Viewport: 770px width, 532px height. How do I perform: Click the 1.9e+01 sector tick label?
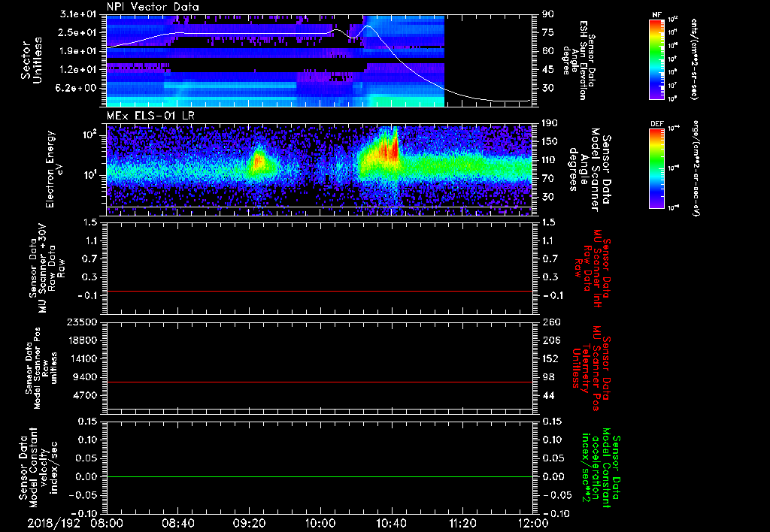pos(77,51)
